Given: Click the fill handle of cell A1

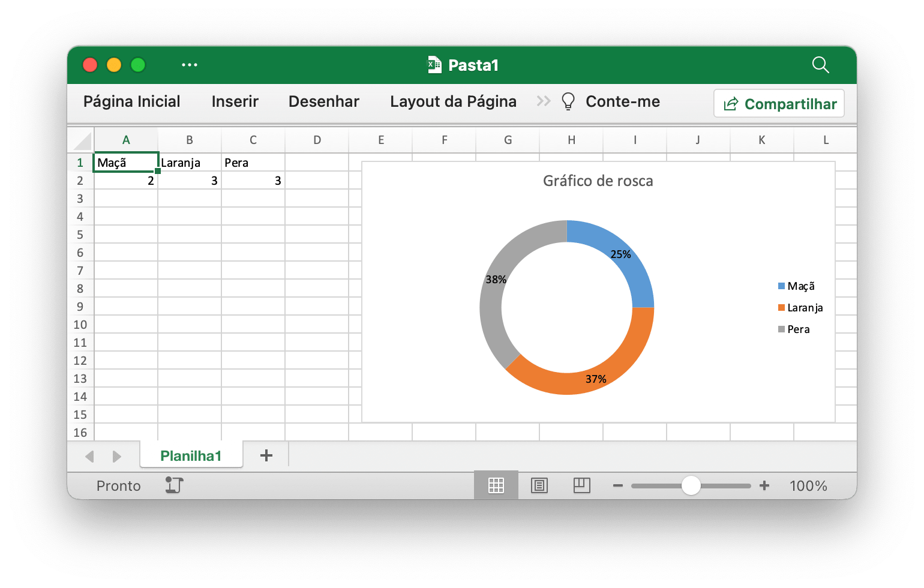Looking at the screenshot, I should 158,171.
